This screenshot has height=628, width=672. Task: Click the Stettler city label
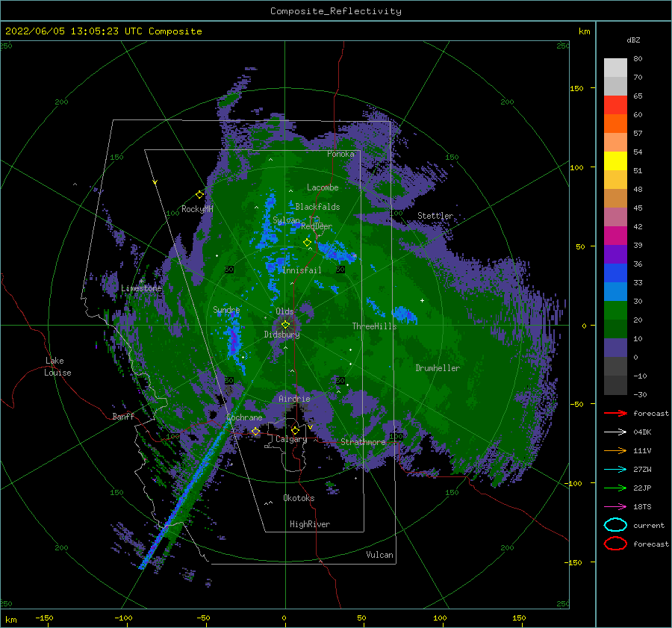[x=435, y=216]
